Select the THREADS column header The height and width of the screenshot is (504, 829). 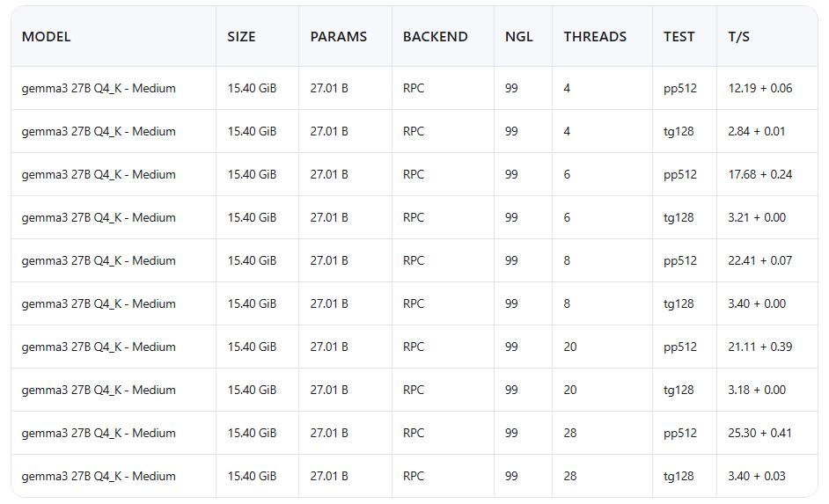pyautogui.click(x=595, y=37)
